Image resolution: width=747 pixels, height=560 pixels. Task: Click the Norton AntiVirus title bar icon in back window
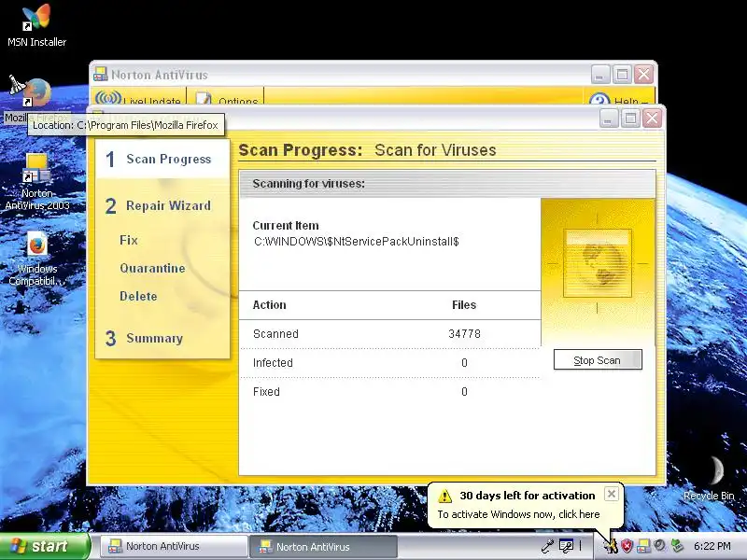[x=100, y=75]
